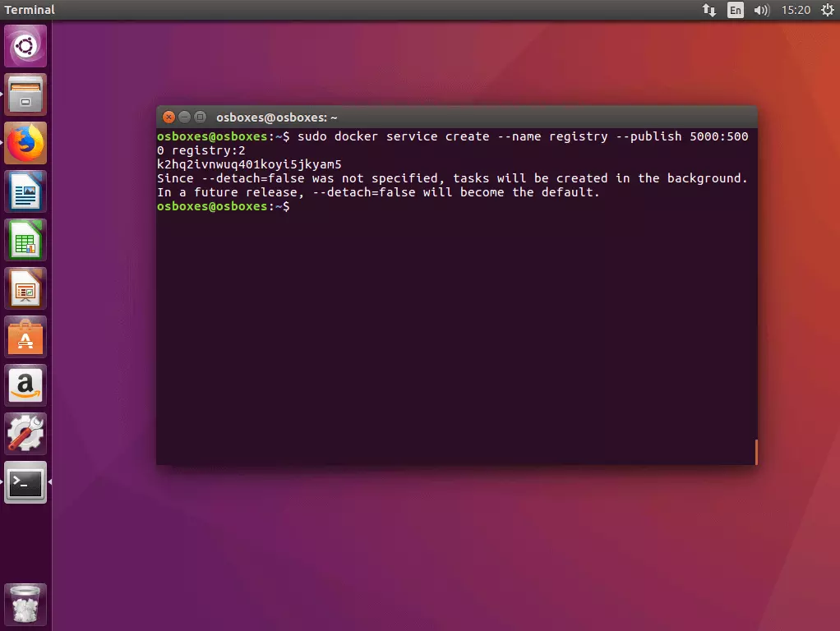
Task: Click the 'Terminal' label in top panel
Action: (x=30, y=10)
